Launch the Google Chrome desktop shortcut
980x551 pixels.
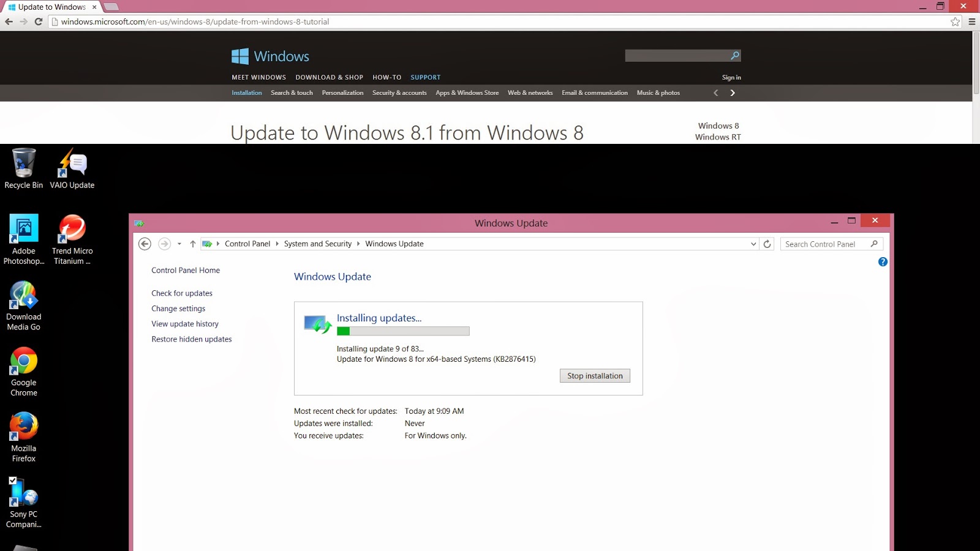[x=23, y=372]
